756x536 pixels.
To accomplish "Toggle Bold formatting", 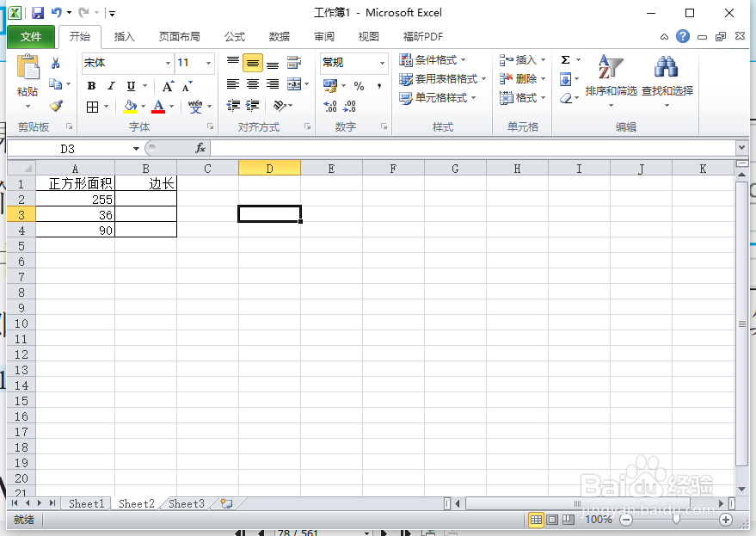I will (91, 86).
